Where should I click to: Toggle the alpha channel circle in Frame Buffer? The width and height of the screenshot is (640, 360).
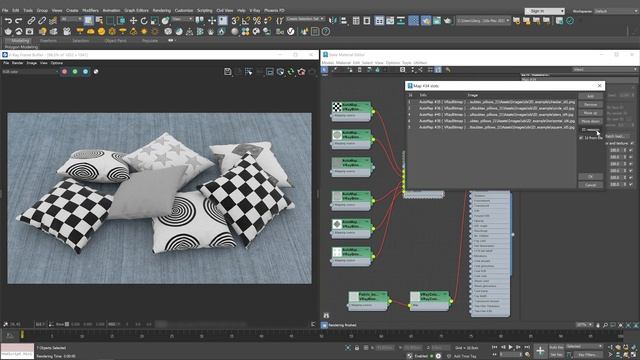(96, 72)
